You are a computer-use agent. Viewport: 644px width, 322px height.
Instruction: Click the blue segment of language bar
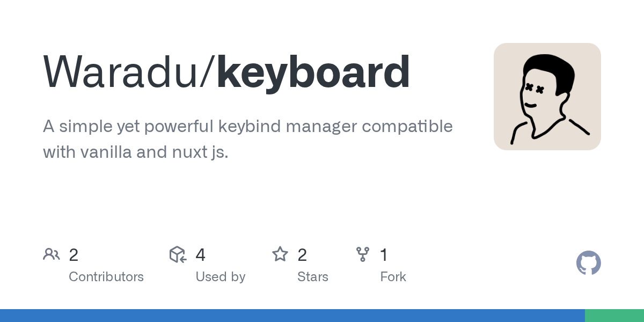tap(292, 316)
